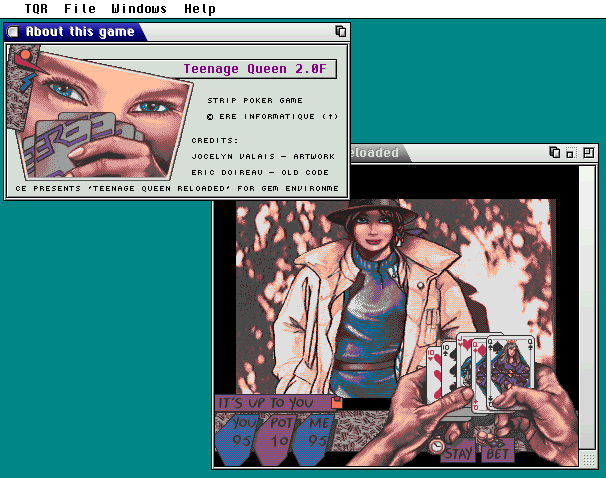Click the JOCELYN VALAIS - ARTWORK credit
Image resolution: width=606 pixels, height=478 pixels.
coord(263,156)
